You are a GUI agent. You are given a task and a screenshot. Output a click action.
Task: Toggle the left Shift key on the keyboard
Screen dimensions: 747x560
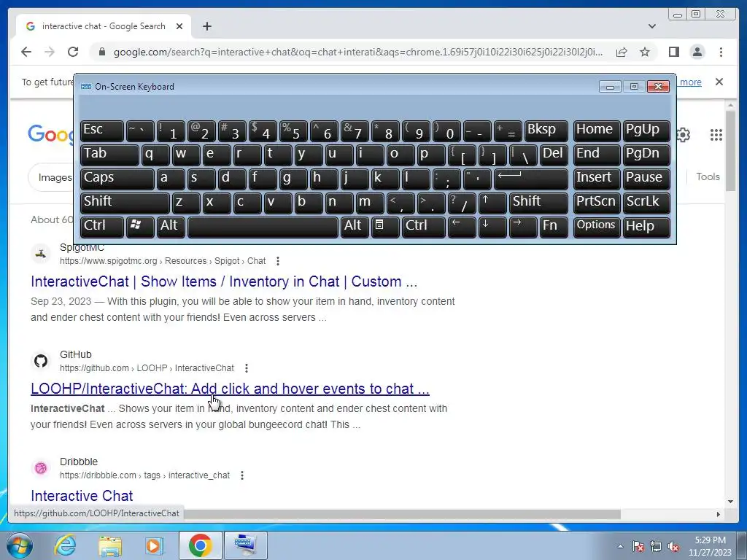tap(125, 203)
